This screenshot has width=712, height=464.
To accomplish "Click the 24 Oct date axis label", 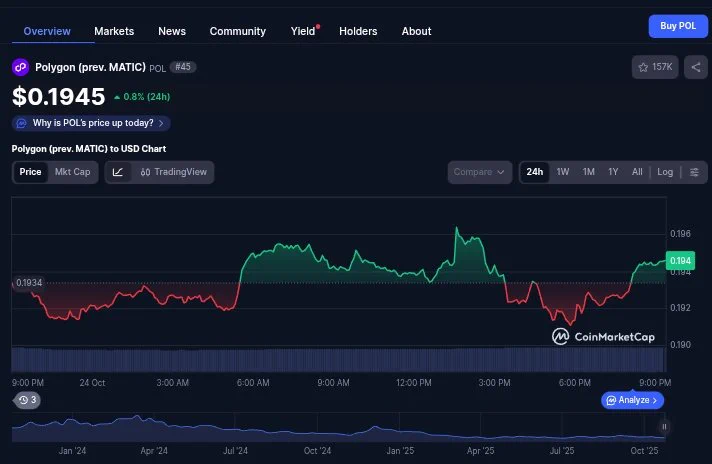I will click(x=92, y=383).
